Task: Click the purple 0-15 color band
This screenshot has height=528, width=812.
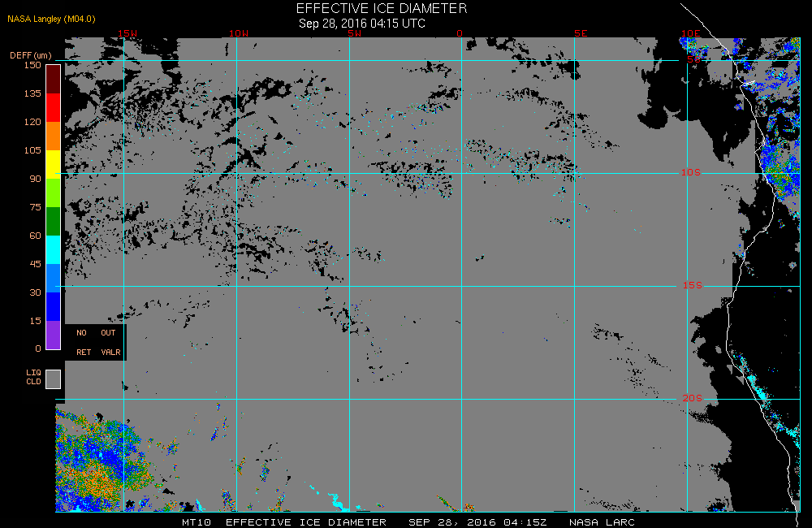Action: click(54, 335)
